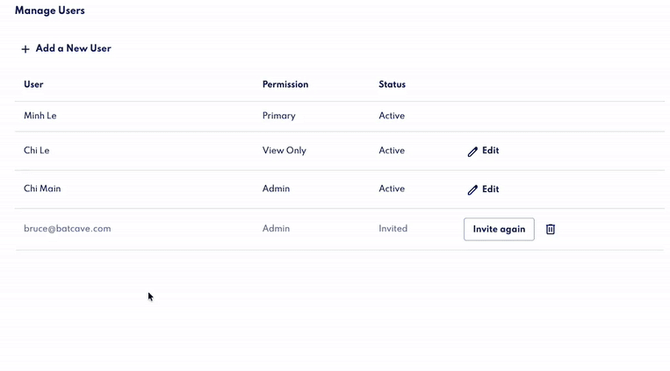Click the View Only permission for Chi Le
This screenshot has width=670, height=371.
point(284,150)
